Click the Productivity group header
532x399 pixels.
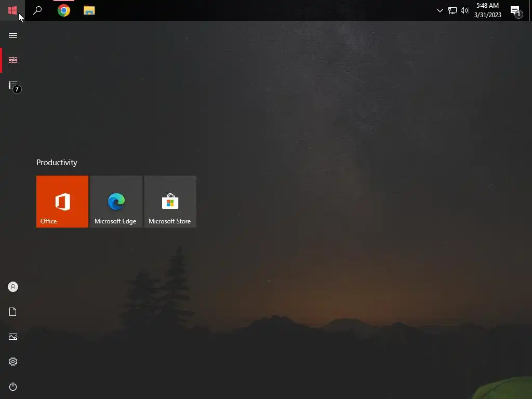(57, 163)
